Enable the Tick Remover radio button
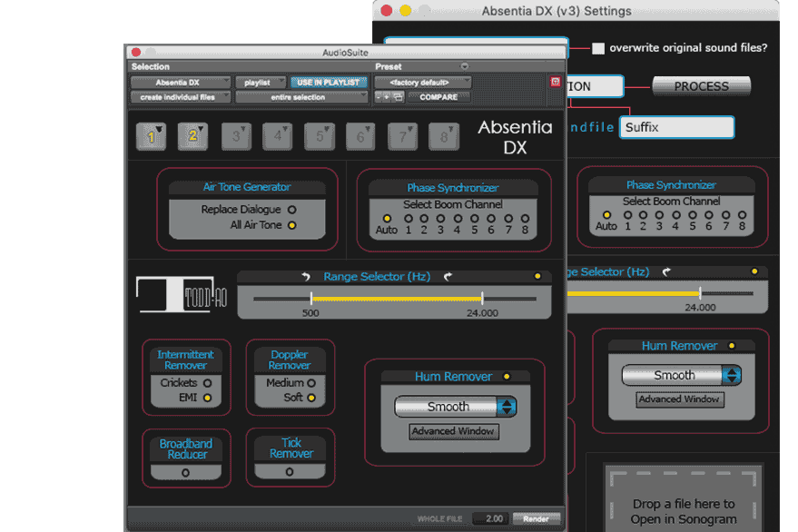Image resolution: width=798 pixels, height=532 pixels. (289, 472)
